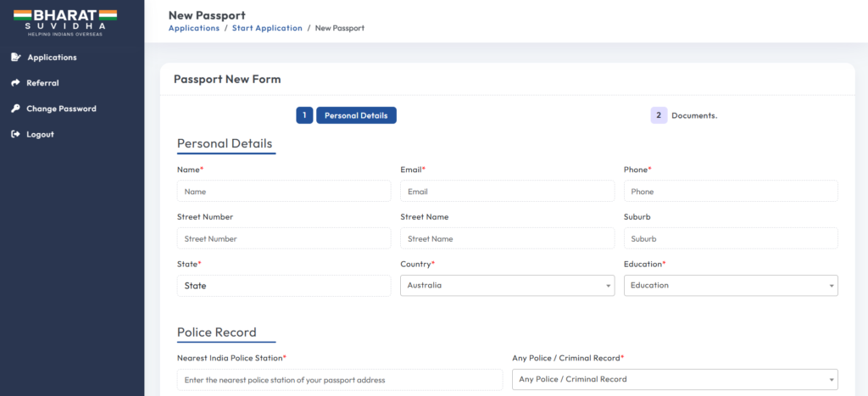Click into the Name input field

click(284, 192)
